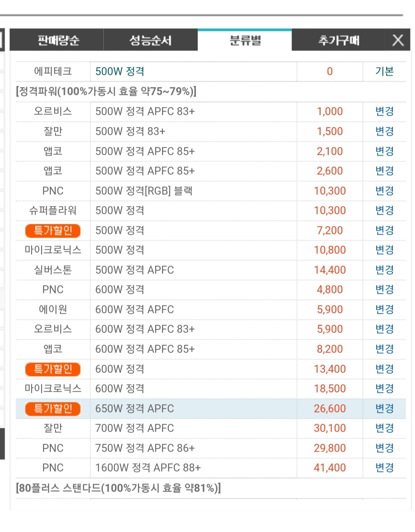Image resolution: width=415 pixels, height=532 pixels.
Task: Click 변경 on the 7,200 특가할인 row
Action: point(384,230)
